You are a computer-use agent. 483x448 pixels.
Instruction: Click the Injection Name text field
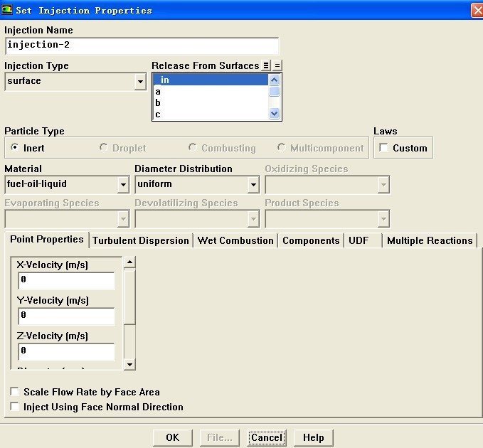142,46
